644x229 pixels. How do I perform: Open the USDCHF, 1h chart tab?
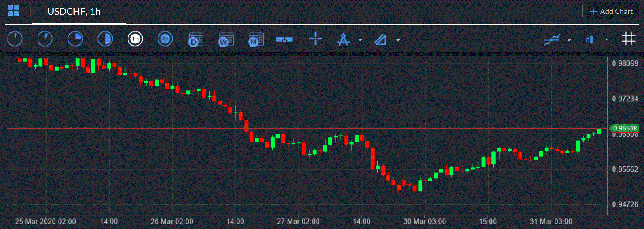[x=74, y=12]
